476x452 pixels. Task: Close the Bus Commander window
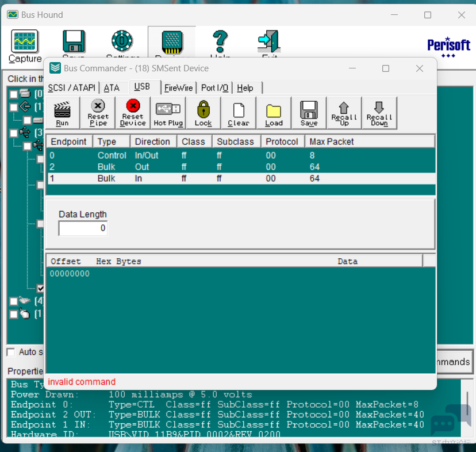click(419, 68)
